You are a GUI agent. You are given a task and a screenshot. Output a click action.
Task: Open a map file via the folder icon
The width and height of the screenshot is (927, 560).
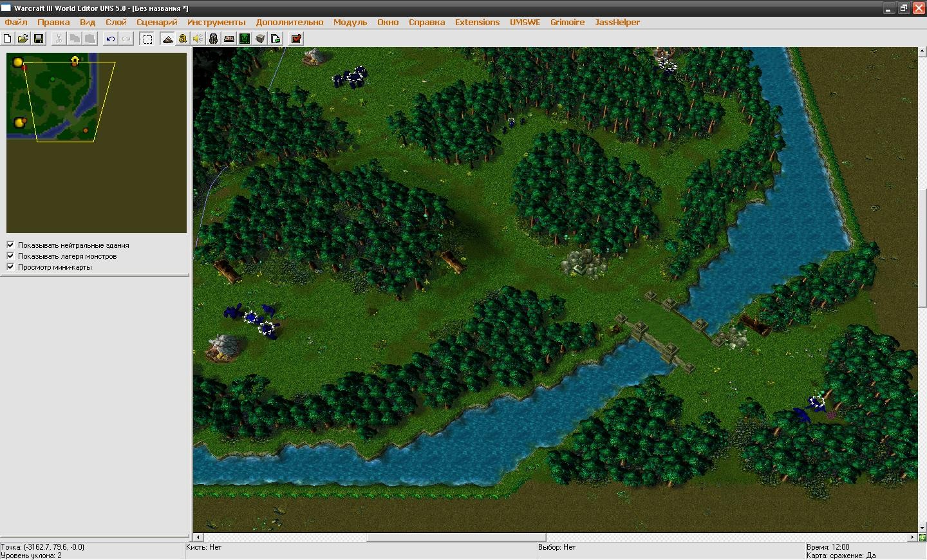(x=23, y=39)
